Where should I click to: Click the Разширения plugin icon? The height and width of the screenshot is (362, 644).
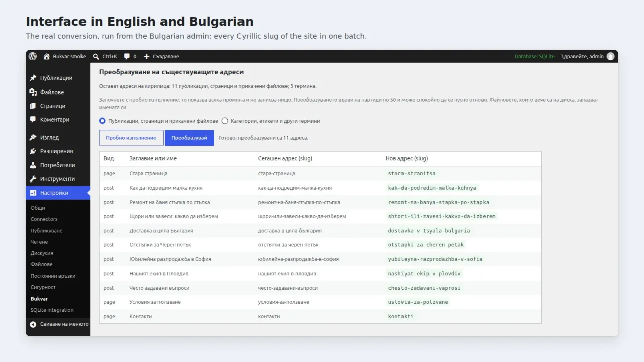click(33, 151)
